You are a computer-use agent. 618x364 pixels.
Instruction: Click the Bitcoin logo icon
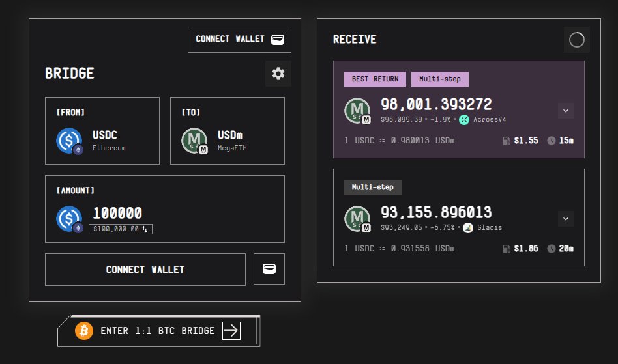84,331
